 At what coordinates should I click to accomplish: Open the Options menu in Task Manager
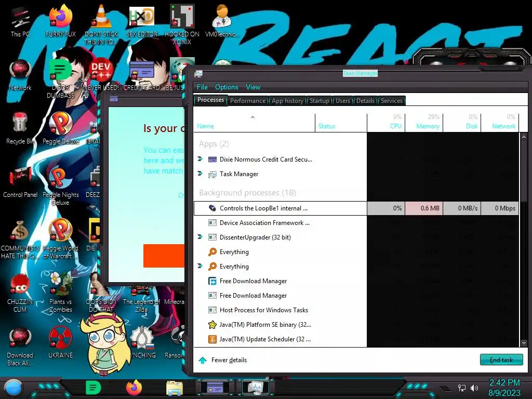(227, 87)
